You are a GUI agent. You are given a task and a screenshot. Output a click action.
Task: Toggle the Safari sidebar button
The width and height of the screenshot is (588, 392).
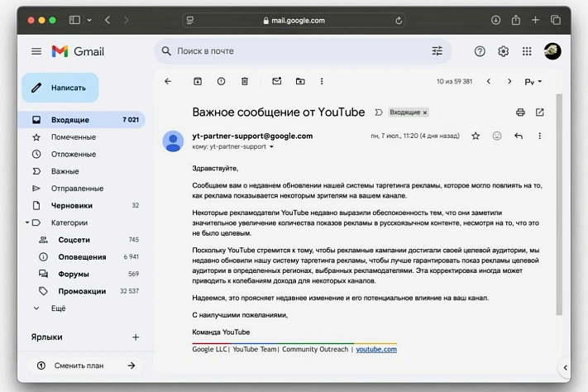click(74, 20)
